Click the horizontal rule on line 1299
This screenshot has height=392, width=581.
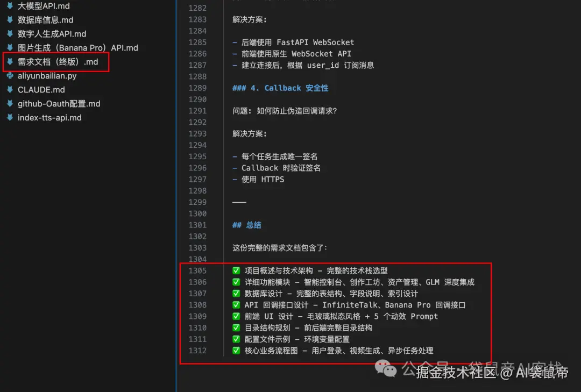click(239, 202)
